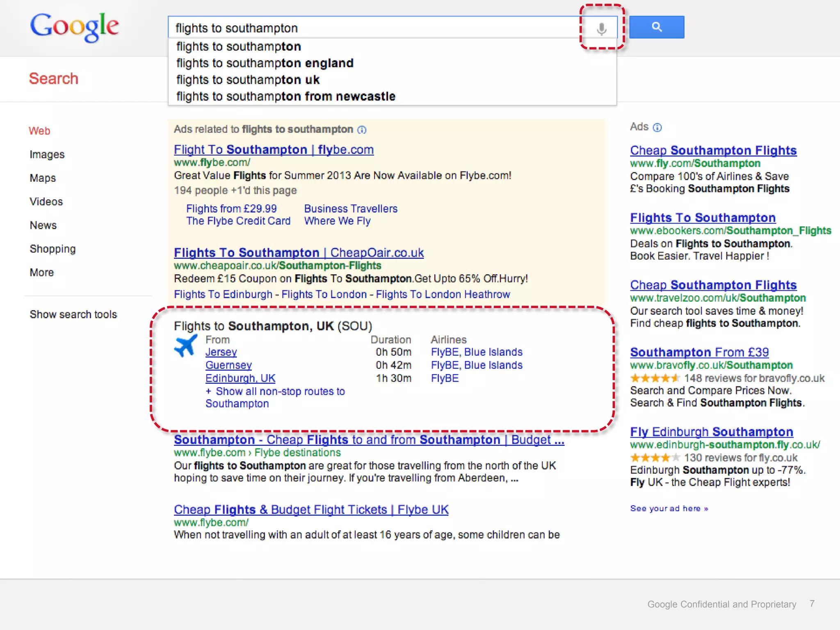Open 'Flights from £29.99' sitelink

click(x=231, y=209)
